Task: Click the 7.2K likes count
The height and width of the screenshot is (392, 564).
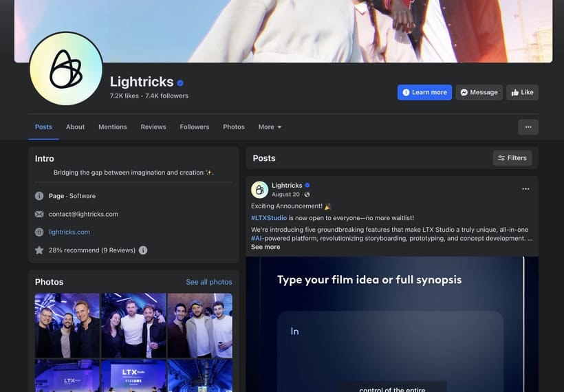Action: coord(124,96)
